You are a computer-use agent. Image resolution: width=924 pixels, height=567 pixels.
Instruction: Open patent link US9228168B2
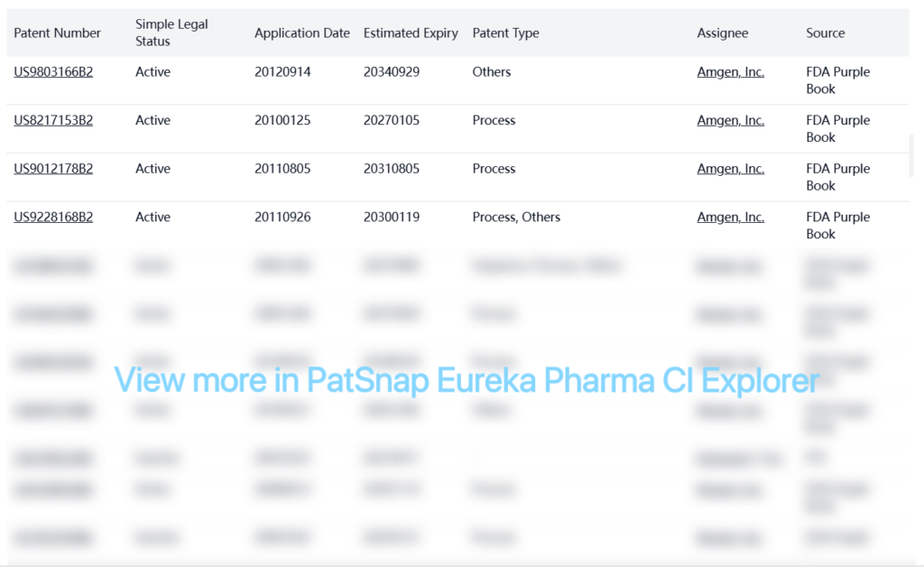pyautogui.click(x=53, y=217)
